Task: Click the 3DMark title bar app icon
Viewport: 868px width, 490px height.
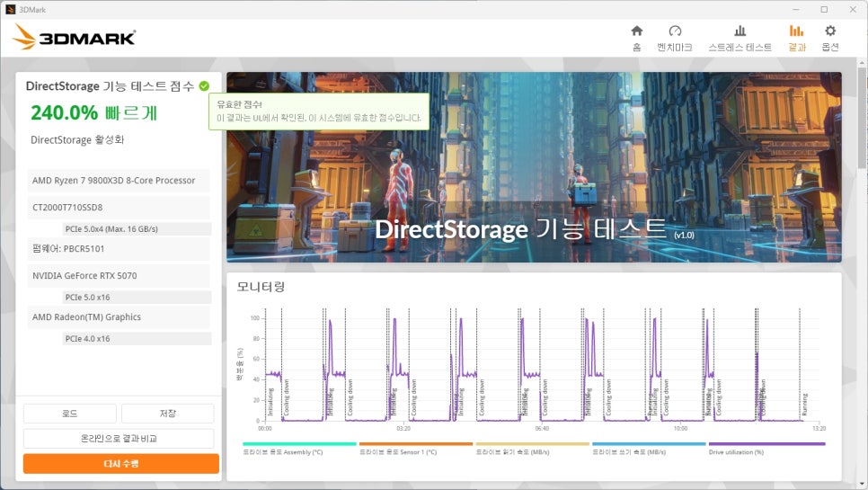Action: click(10, 9)
